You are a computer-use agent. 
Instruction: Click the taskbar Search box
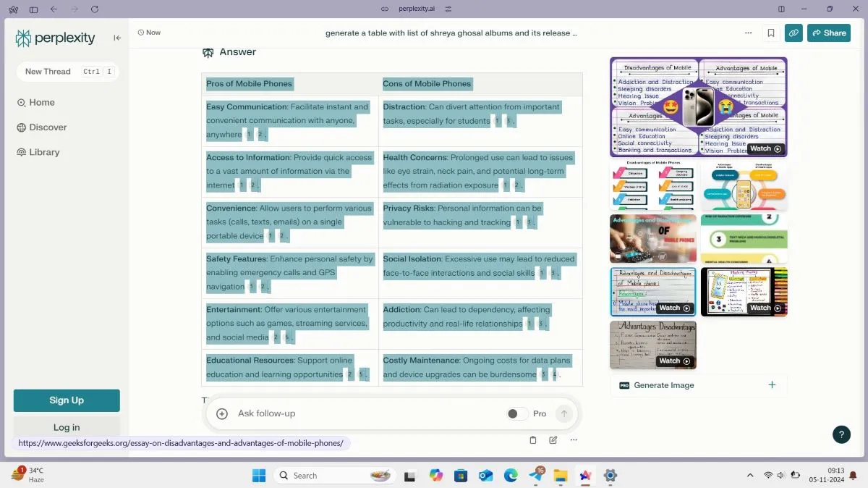336,476
